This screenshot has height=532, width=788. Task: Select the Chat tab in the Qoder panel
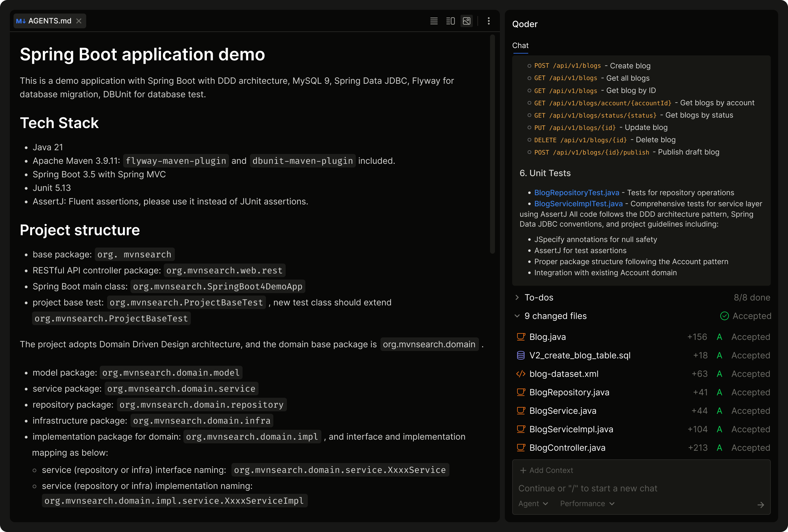pos(521,45)
